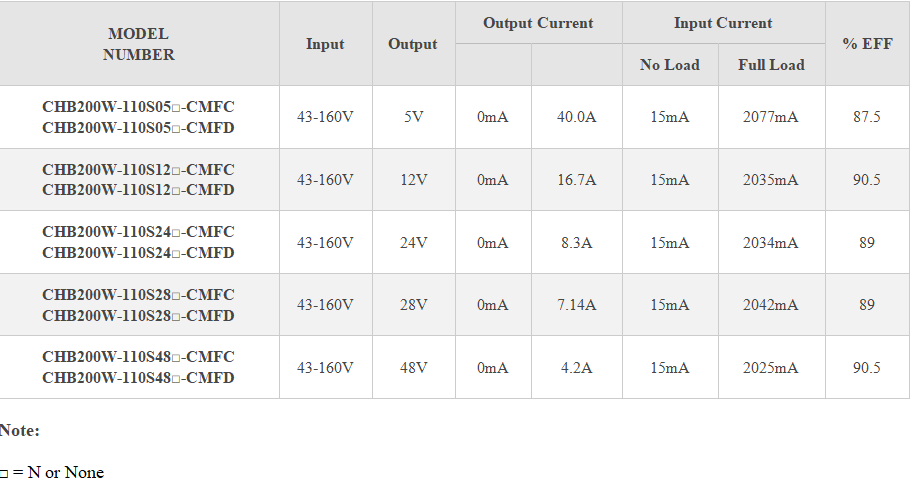
Task: Click model CHB200W-110S48□-CMFD
Action: coord(138,378)
